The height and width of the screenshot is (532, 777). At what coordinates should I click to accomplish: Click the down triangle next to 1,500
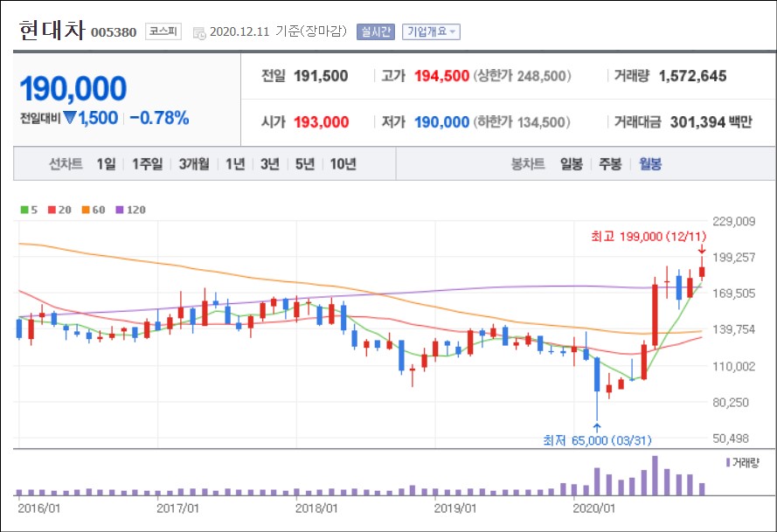click(x=70, y=118)
